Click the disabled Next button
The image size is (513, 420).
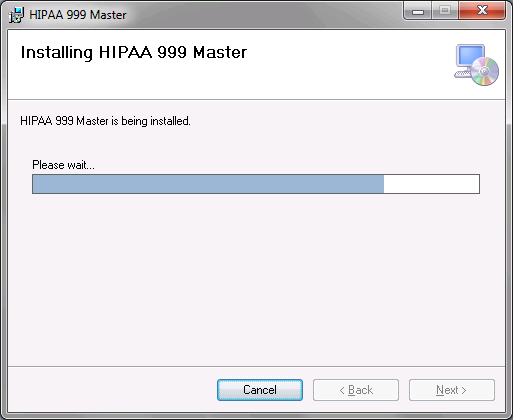(452, 390)
